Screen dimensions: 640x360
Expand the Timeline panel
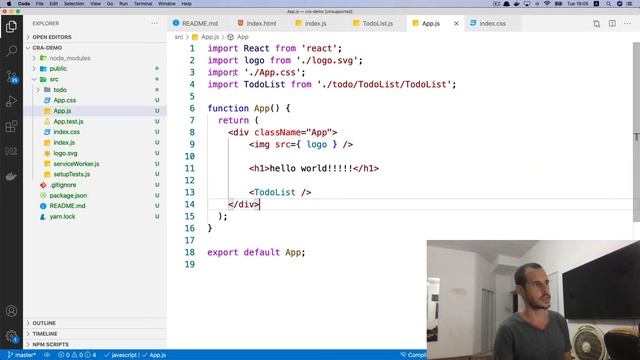click(x=45, y=334)
